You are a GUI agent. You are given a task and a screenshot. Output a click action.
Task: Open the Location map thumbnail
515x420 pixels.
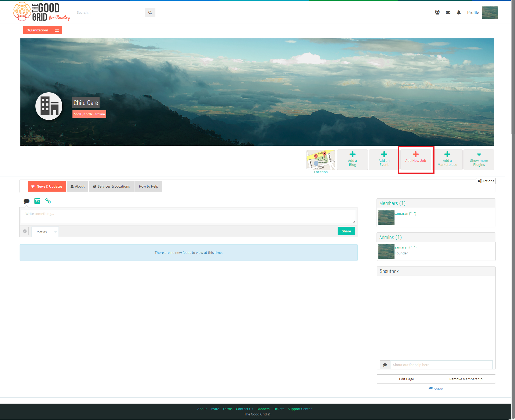point(321,160)
